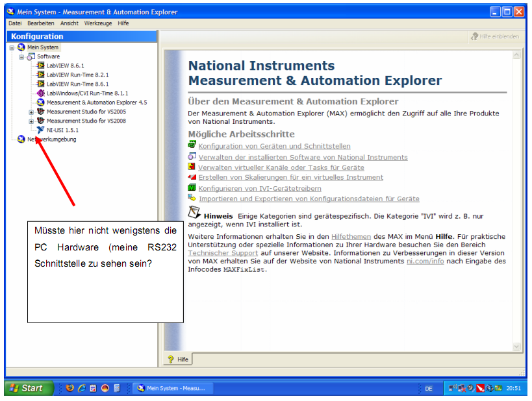Open Importieren und Exportieren von Konfigurationsdateien link
Screen dimensions: 532x401
tap(309, 199)
